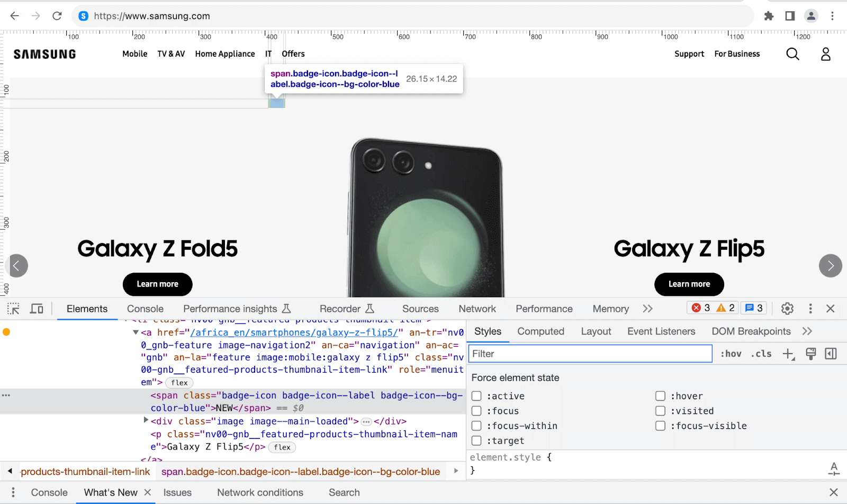Switch to the Console panel tab
The height and width of the screenshot is (504, 847).
[145, 309]
